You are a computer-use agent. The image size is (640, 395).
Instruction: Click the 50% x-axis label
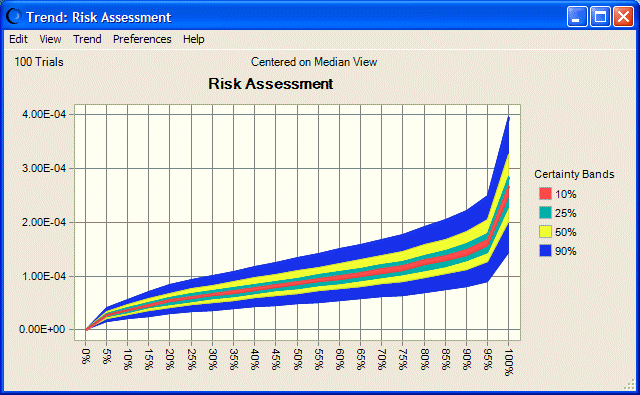(x=298, y=359)
